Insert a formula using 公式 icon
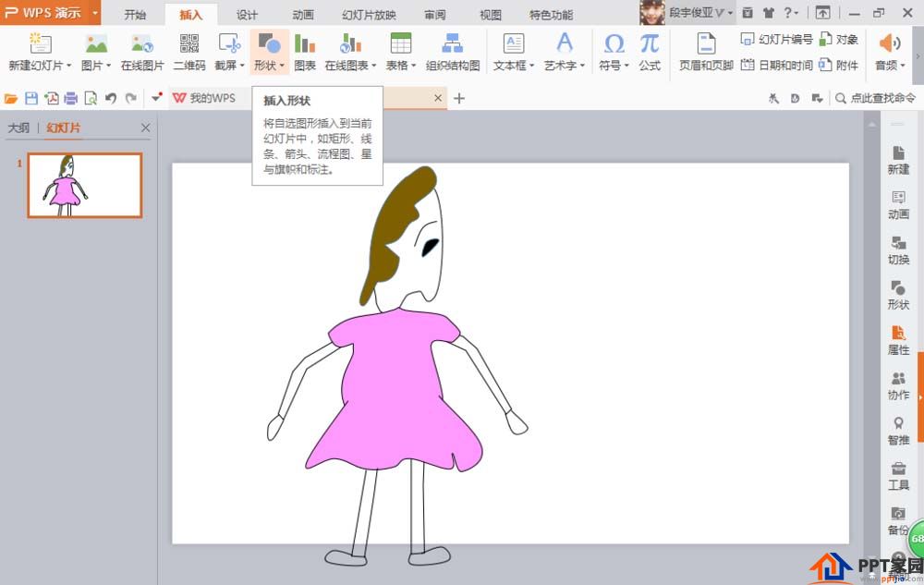Image resolution: width=924 pixels, height=585 pixels. pyautogui.click(x=650, y=52)
